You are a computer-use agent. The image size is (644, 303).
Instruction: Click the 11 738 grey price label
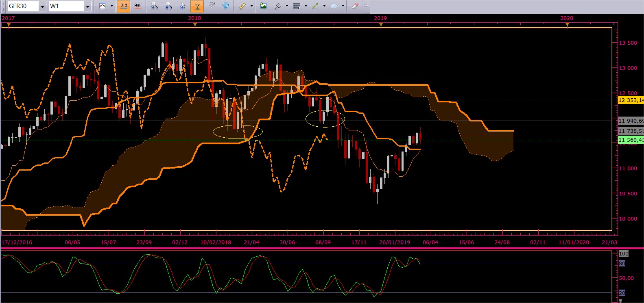click(x=631, y=131)
